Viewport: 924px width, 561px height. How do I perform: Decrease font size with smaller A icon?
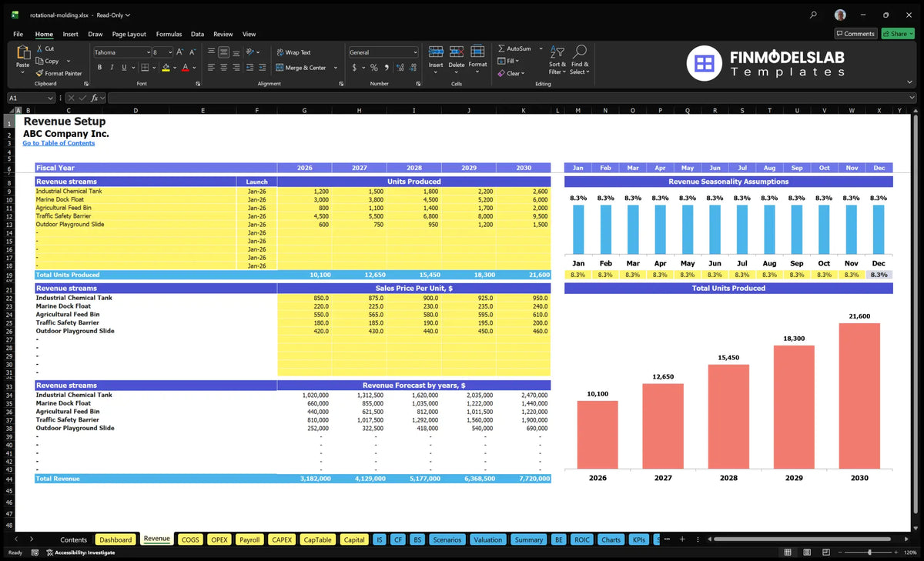click(192, 52)
